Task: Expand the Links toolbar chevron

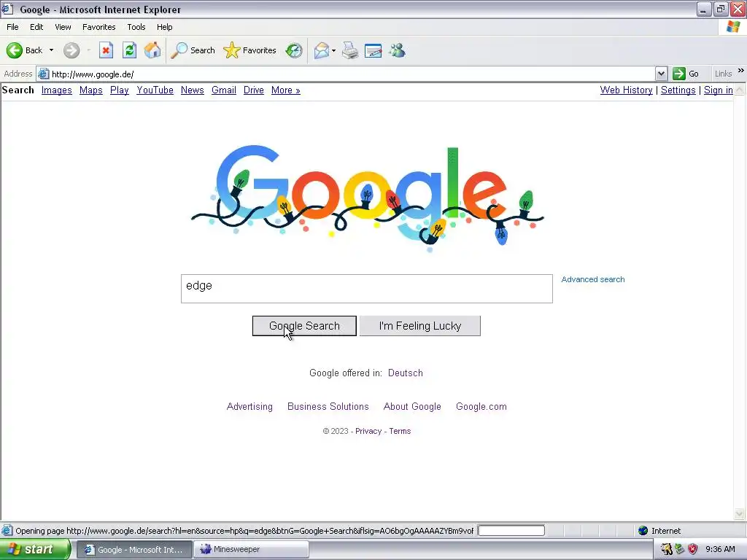Action: pyautogui.click(x=741, y=71)
